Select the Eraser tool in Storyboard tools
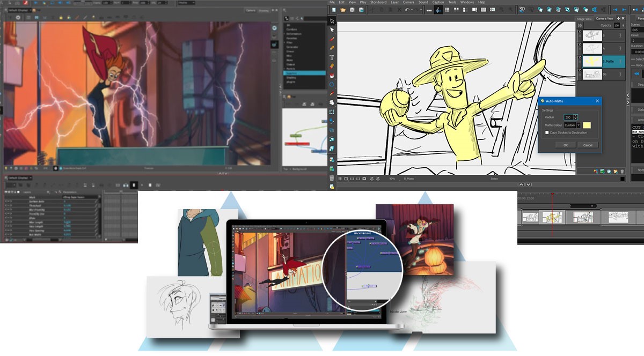644x356 pixels. [332, 66]
